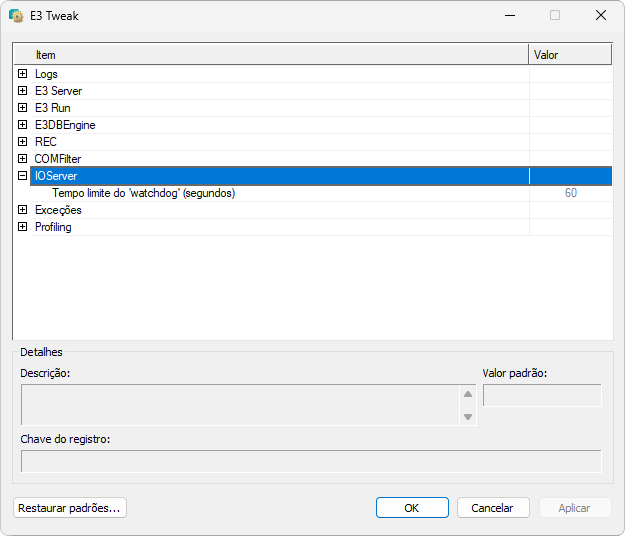Expand the Logs tree node

tap(22, 74)
